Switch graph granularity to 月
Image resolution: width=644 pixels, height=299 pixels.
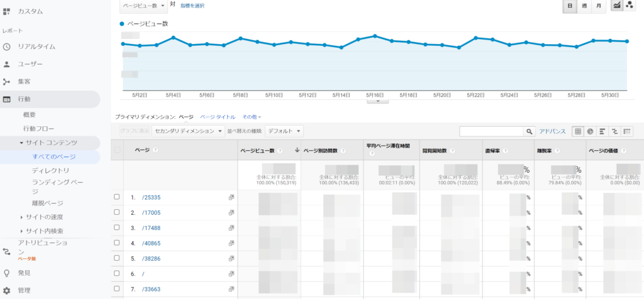coord(599,6)
